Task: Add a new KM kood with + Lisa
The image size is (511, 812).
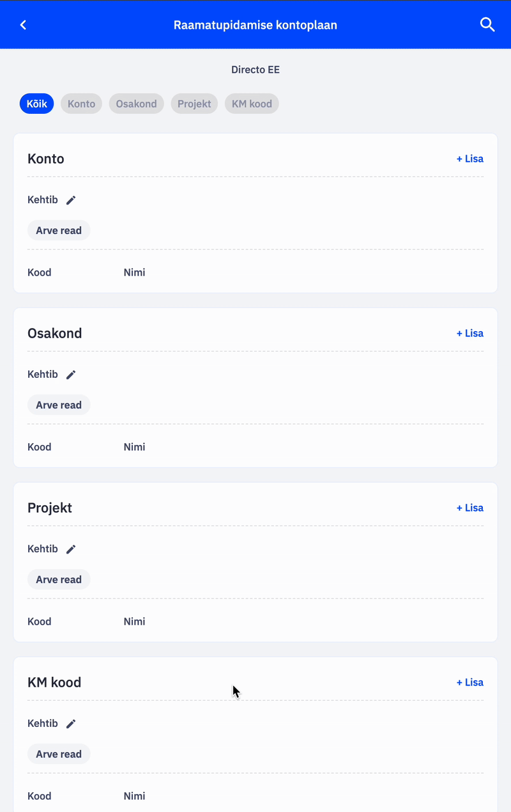Action: point(469,682)
